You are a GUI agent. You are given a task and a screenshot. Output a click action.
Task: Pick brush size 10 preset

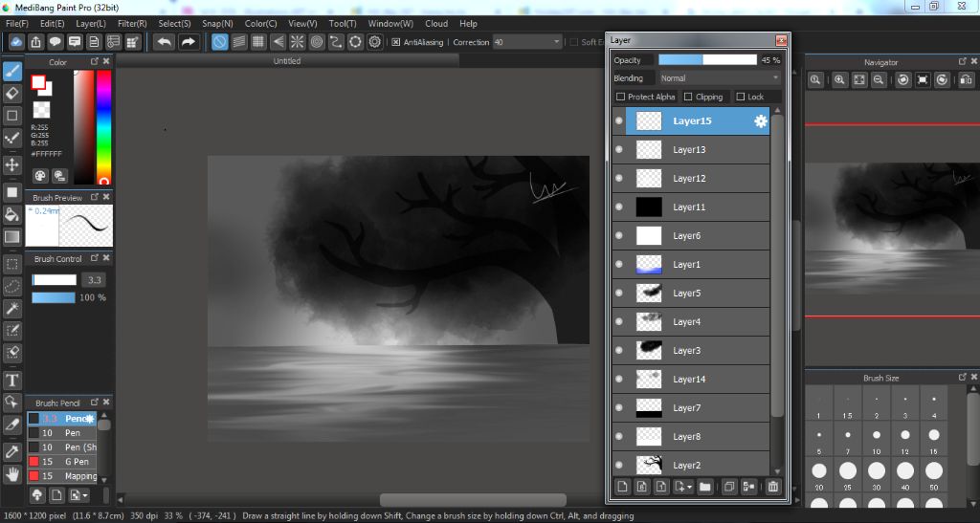click(877, 439)
